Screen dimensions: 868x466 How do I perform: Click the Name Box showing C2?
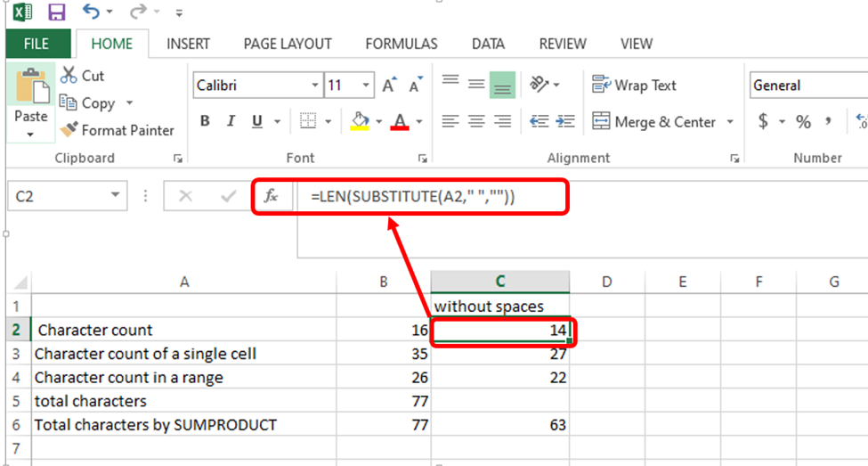pyautogui.click(x=68, y=196)
